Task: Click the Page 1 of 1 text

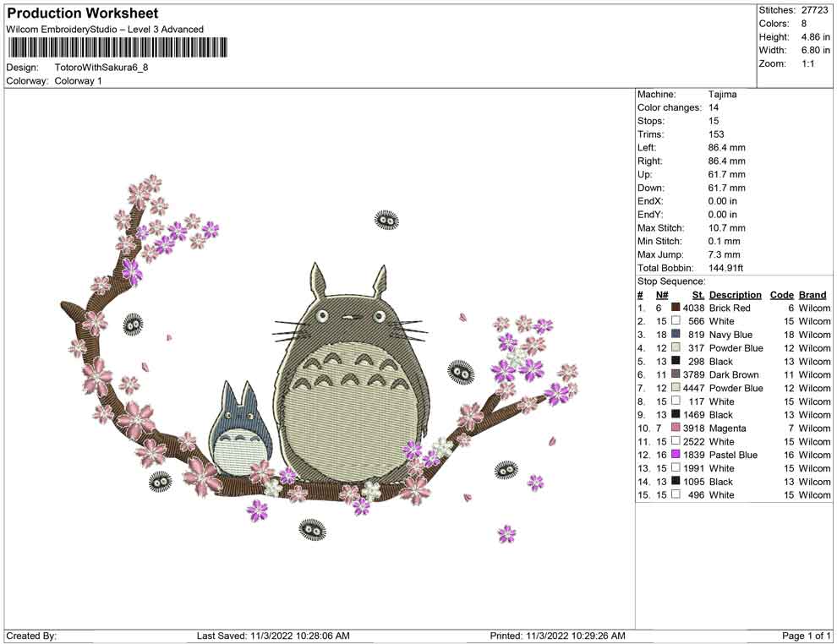Action: (806, 636)
